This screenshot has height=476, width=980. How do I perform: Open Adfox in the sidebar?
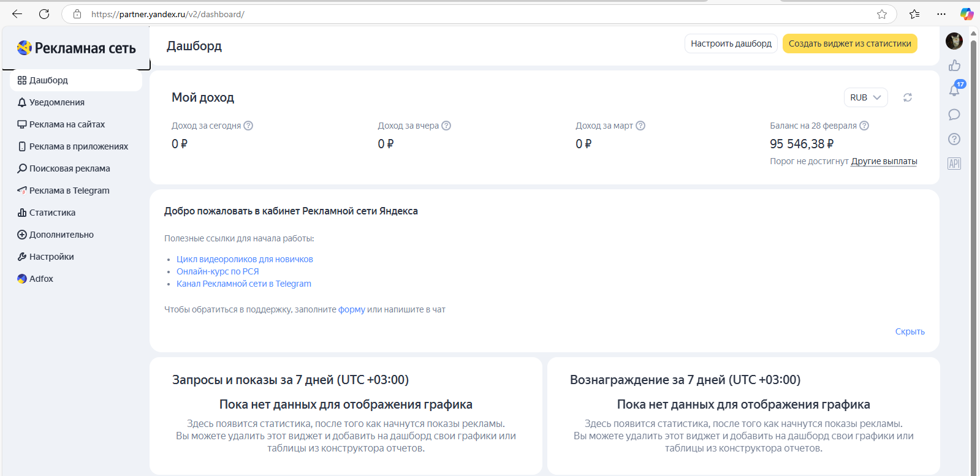76,279
